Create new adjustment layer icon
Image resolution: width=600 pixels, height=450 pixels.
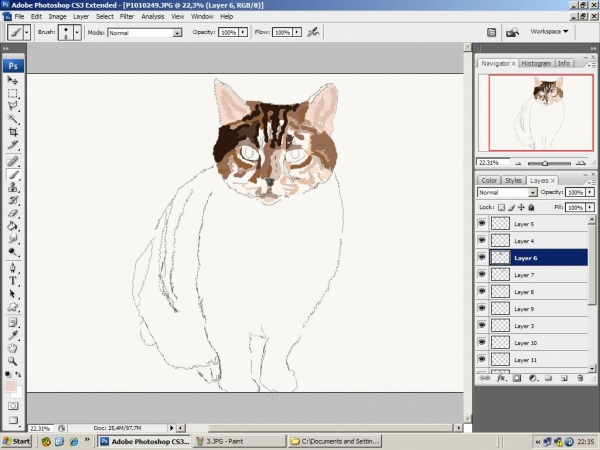pyautogui.click(x=533, y=378)
